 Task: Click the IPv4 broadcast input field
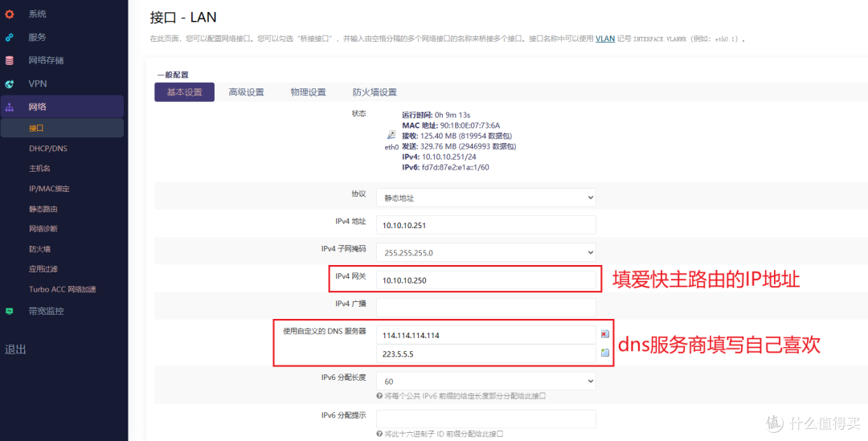coord(485,307)
